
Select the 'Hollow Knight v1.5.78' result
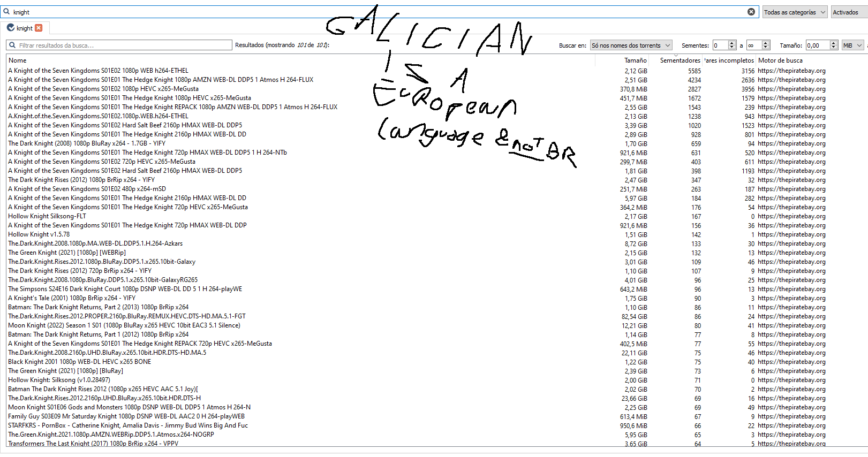[39, 234]
